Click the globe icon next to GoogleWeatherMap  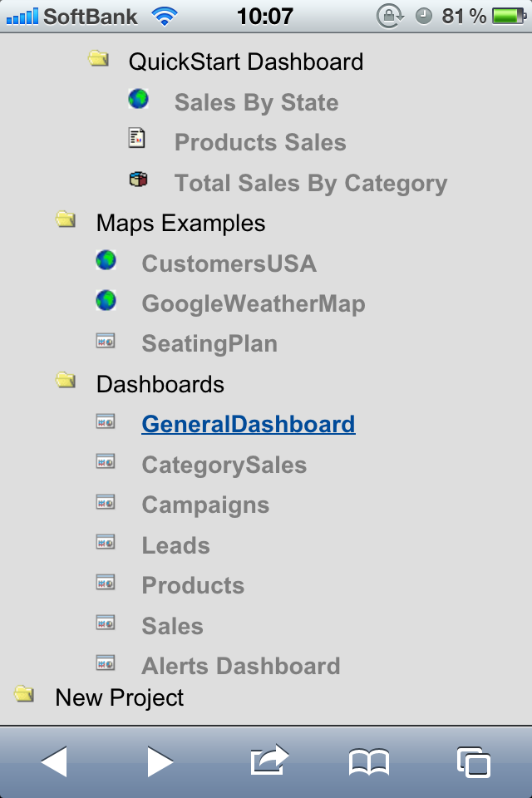(106, 300)
